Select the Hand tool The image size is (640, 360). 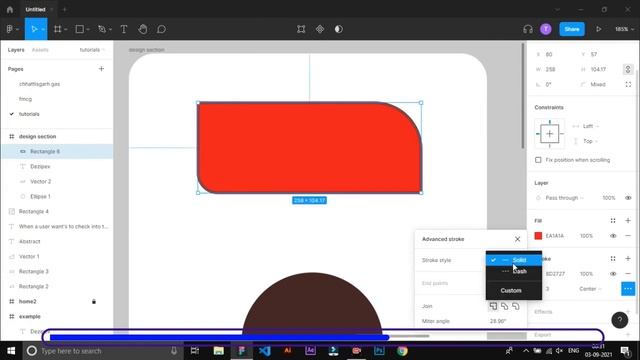click(x=142, y=29)
